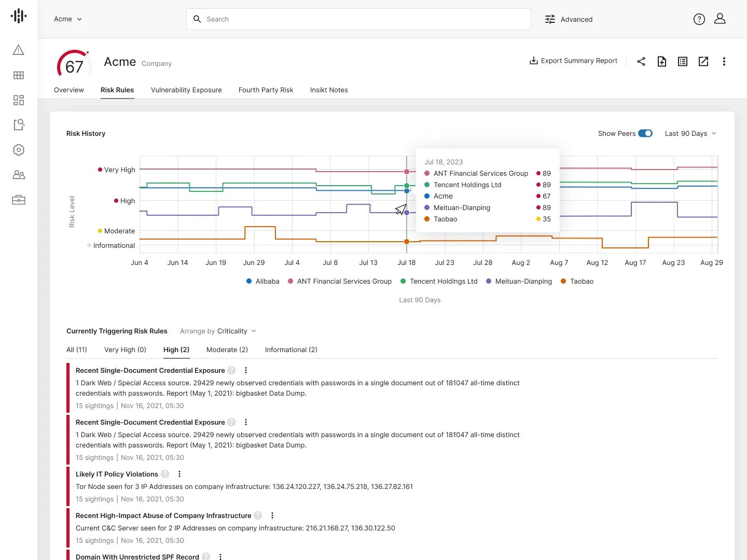Open kebab menu for Domain With Unrestricted SPF Record
This screenshot has width=747, height=560.
coord(220,556)
